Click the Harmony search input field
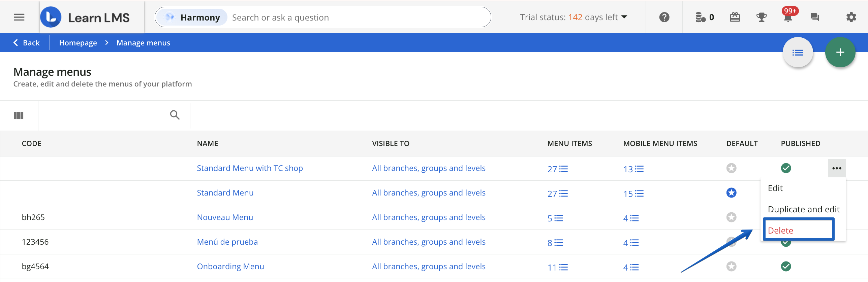The height and width of the screenshot is (282, 868). 357,17
